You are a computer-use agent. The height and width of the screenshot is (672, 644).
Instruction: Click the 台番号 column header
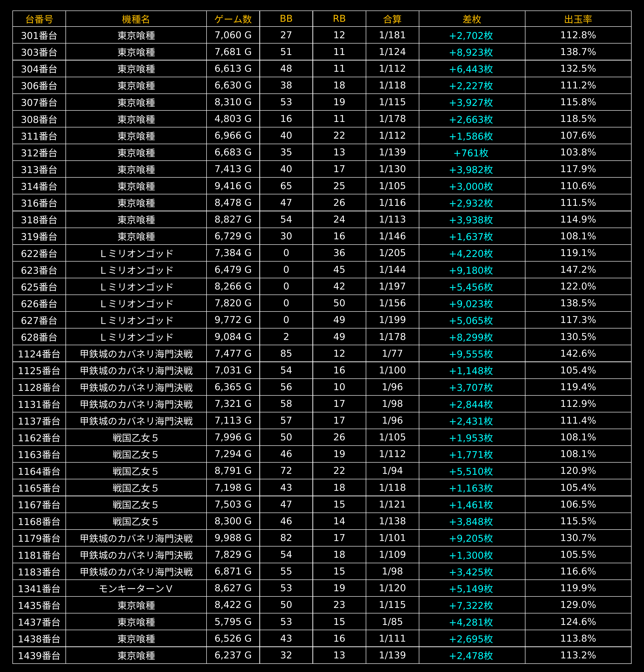[x=39, y=19]
